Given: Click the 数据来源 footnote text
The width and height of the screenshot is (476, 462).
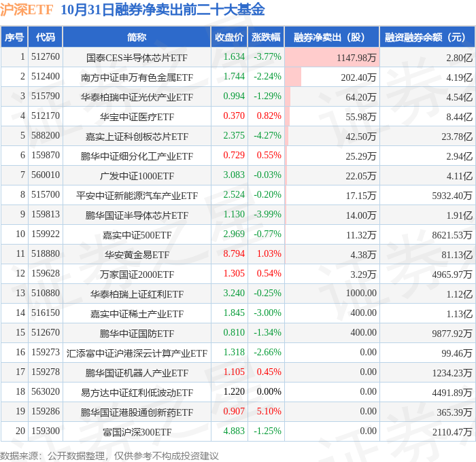Looking at the screenshot, I should pos(109,456).
